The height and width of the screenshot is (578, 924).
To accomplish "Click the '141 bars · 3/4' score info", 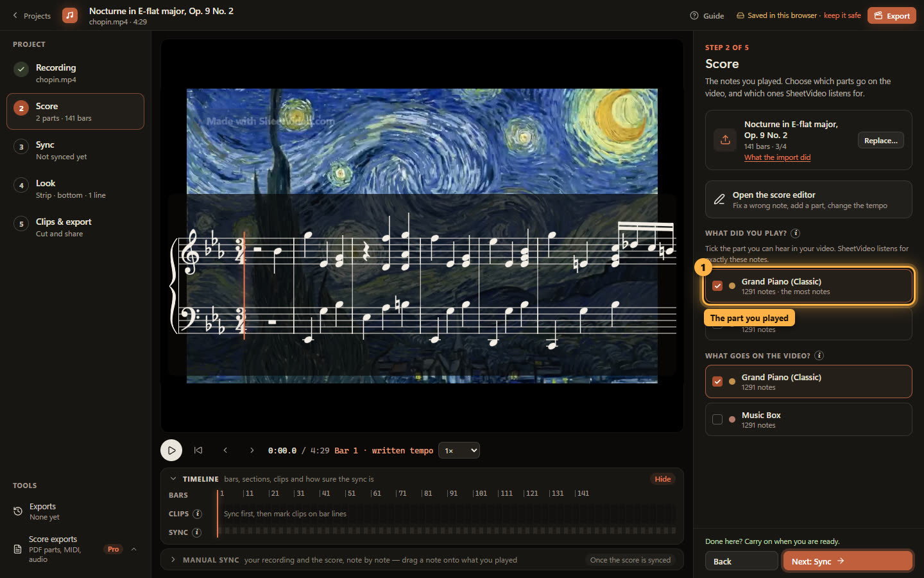I will pos(765,146).
